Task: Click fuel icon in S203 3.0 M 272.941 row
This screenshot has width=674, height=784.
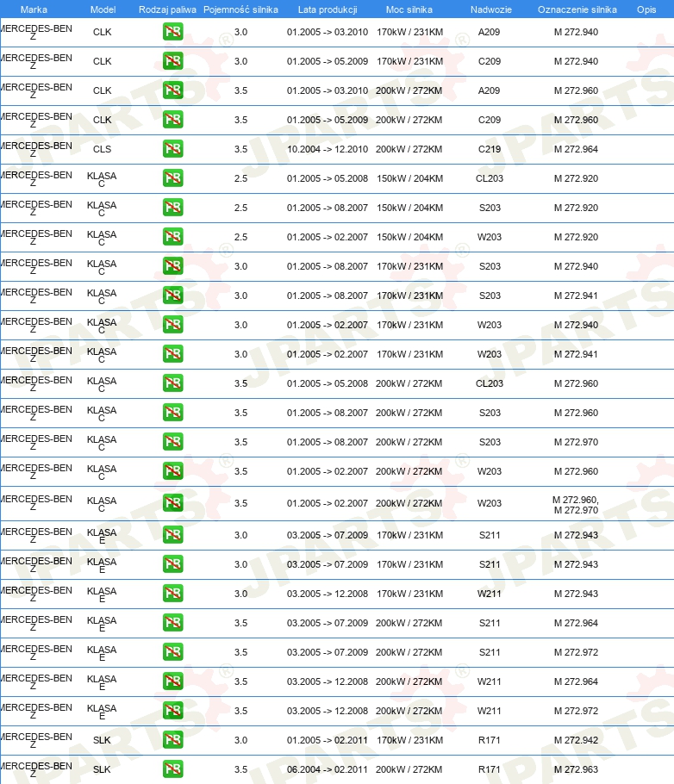Action: pos(172,296)
